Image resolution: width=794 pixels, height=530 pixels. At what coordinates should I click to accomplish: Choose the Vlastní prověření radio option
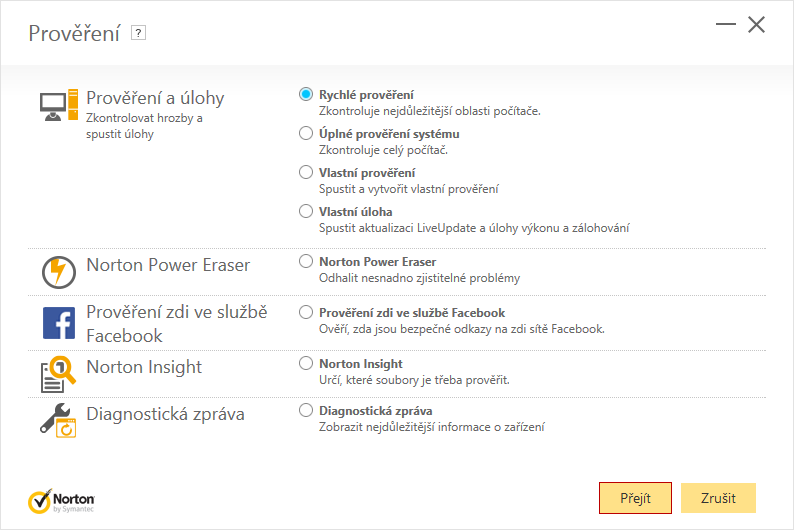point(306,172)
